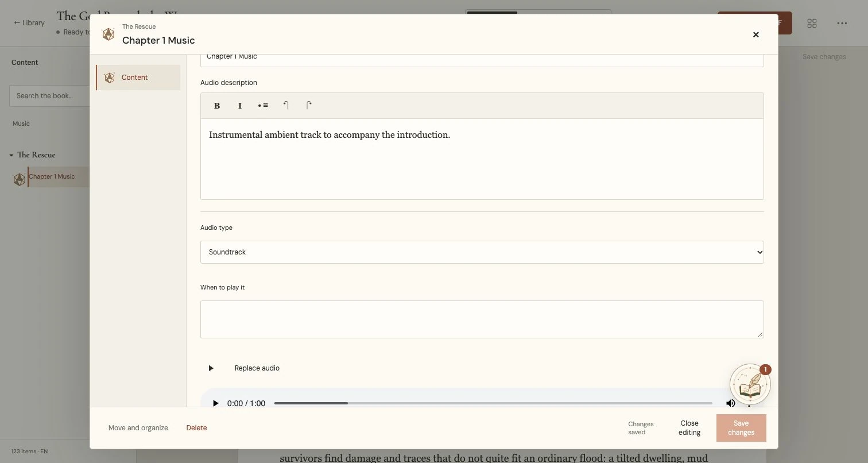This screenshot has width=868, height=463.
Task: Close the Chapter 1 Music dialog
Action: pyautogui.click(x=756, y=34)
